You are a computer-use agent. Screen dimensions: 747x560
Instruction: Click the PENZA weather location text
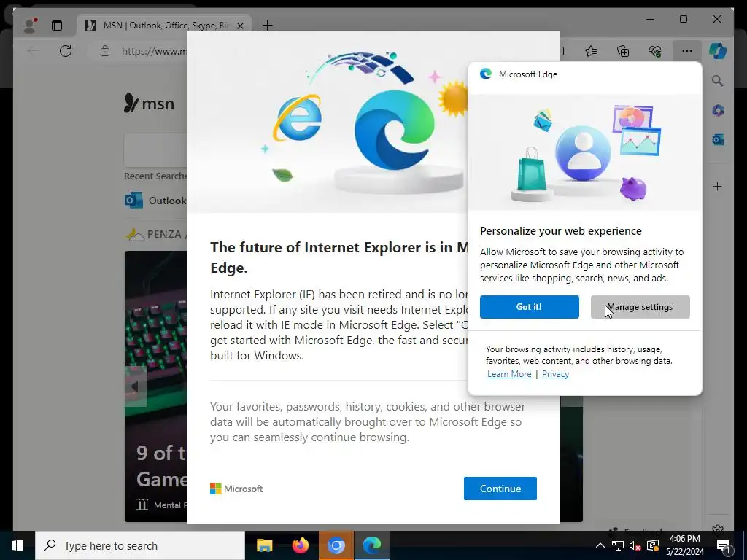pyautogui.click(x=164, y=234)
